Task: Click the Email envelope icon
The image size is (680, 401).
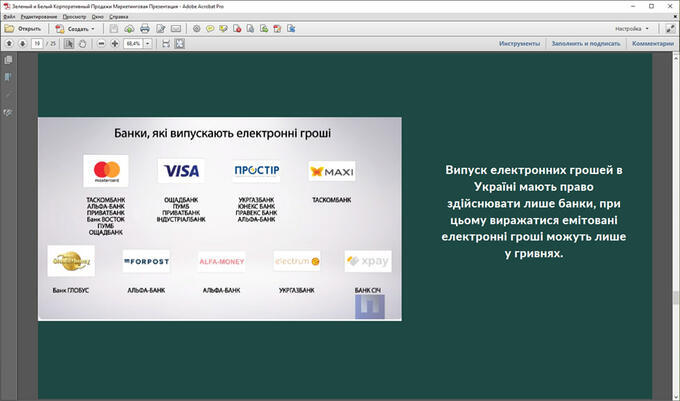Action: point(176,29)
